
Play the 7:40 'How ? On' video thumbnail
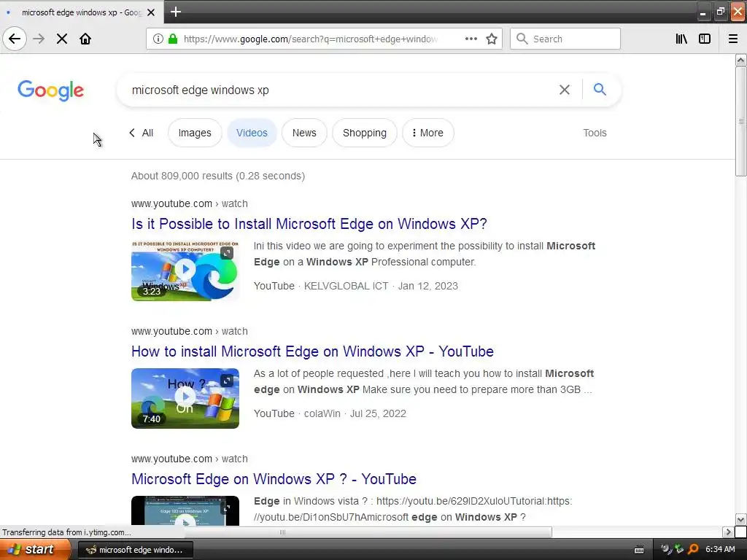click(x=185, y=397)
